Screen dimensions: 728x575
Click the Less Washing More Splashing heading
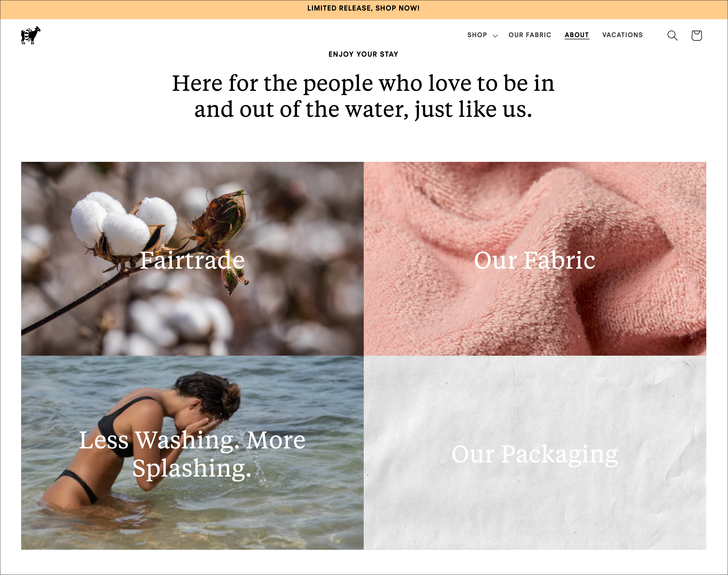point(192,454)
